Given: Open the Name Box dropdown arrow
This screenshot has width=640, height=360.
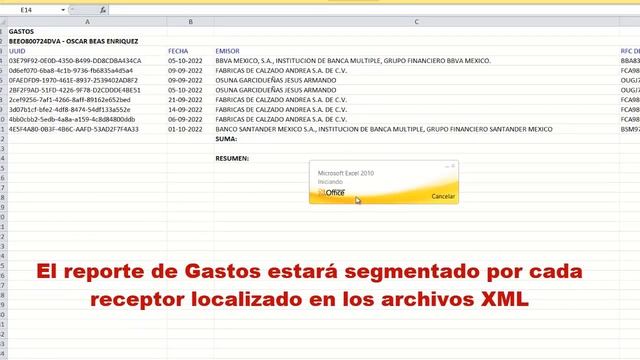Looking at the screenshot, I should [x=63, y=10].
